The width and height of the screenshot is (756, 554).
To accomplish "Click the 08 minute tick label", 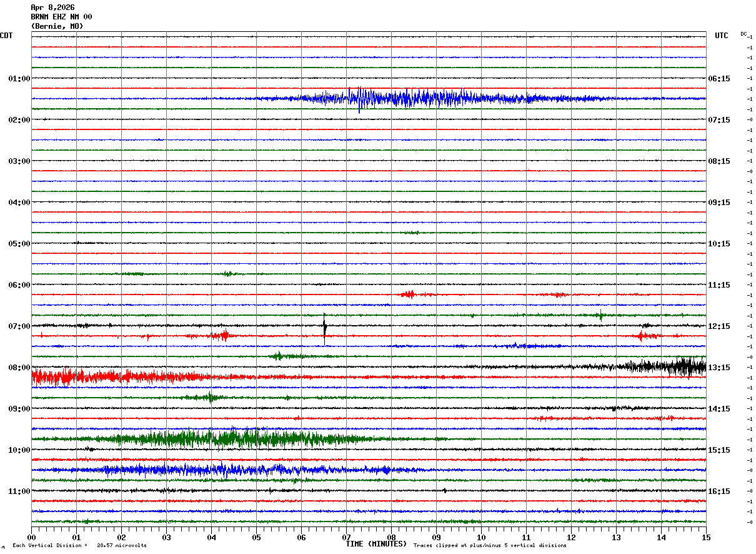I will 391,537.
